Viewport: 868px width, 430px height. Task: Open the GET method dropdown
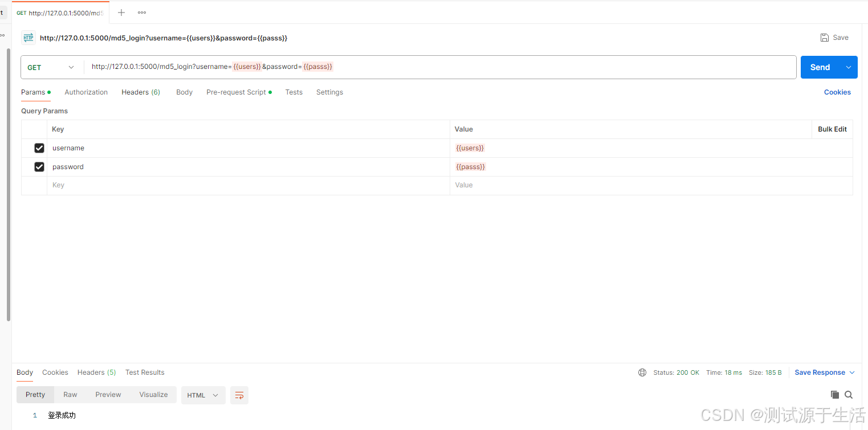(71, 67)
